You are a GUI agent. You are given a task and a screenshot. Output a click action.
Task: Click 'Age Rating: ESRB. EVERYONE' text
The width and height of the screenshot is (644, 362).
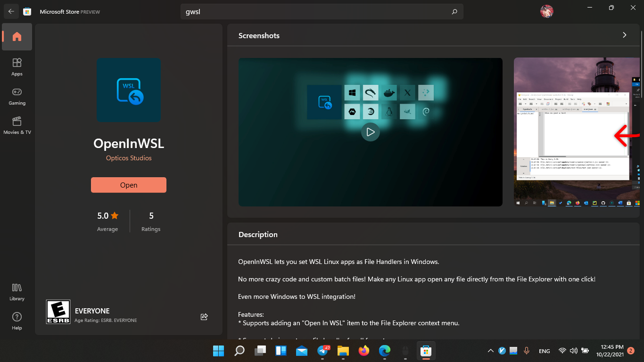coord(106,321)
